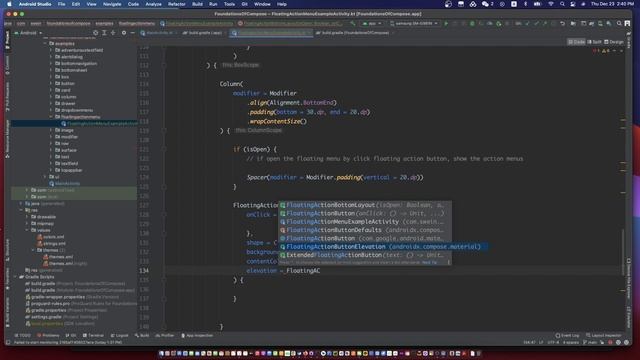
Task: Click the collapse all icon in Project panel
Action: click(113, 33)
